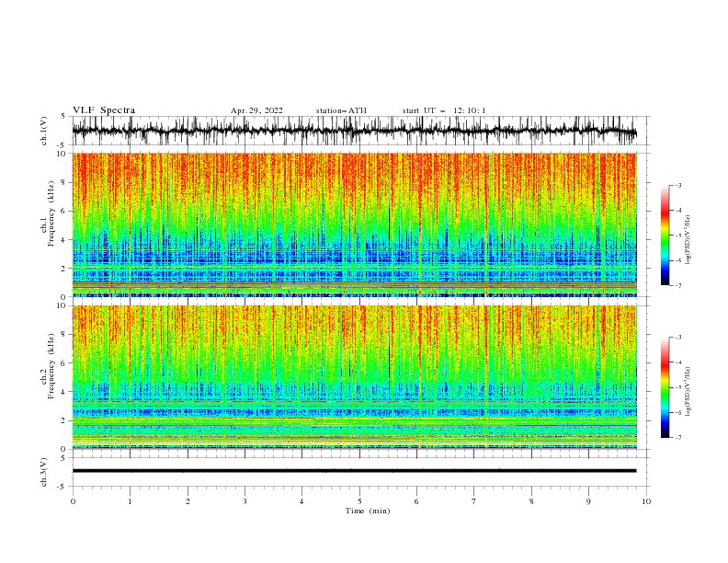
Task: Click the "-3" tick on ch.1 colorbar
Action: 677,185
